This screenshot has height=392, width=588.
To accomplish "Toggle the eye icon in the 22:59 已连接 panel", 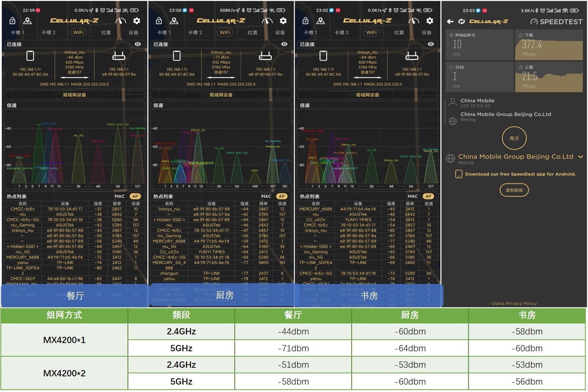I will tap(138, 44).
